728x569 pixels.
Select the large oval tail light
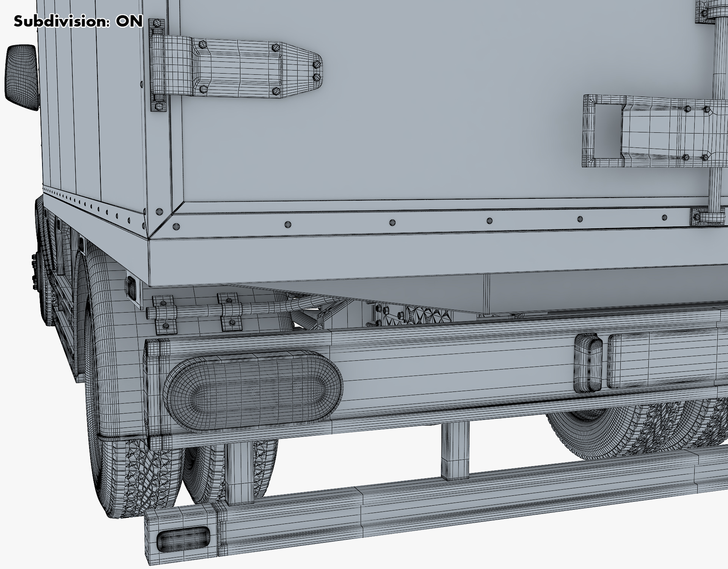(253, 391)
